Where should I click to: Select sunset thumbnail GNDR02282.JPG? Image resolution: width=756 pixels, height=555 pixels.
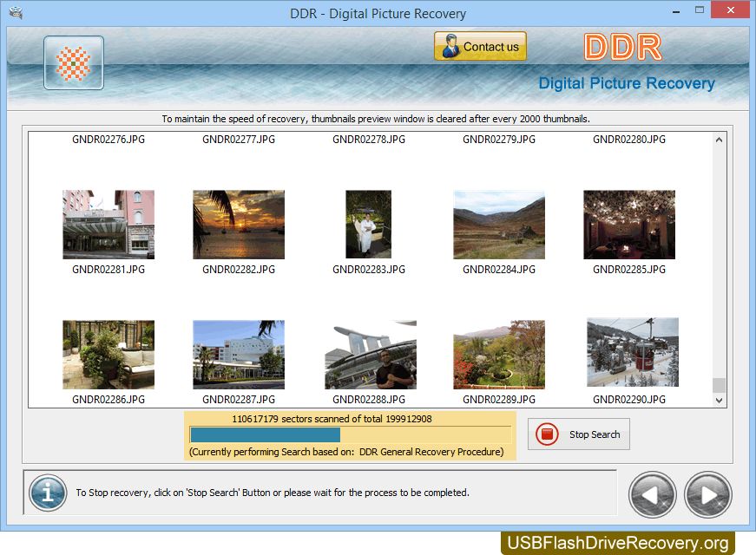click(x=239, y=225)
